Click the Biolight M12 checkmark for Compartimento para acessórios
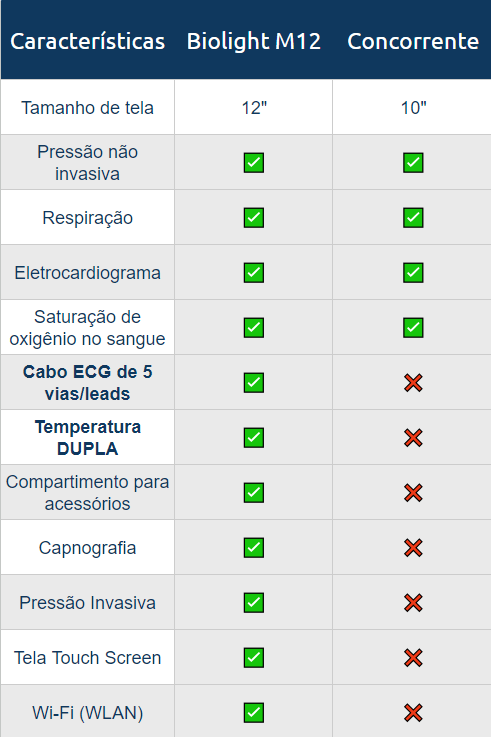The image size is (491, 737). coord(254,493)
